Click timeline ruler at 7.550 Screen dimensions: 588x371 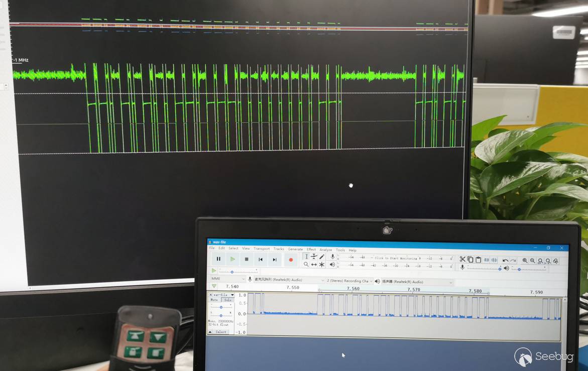pos(293,288)
